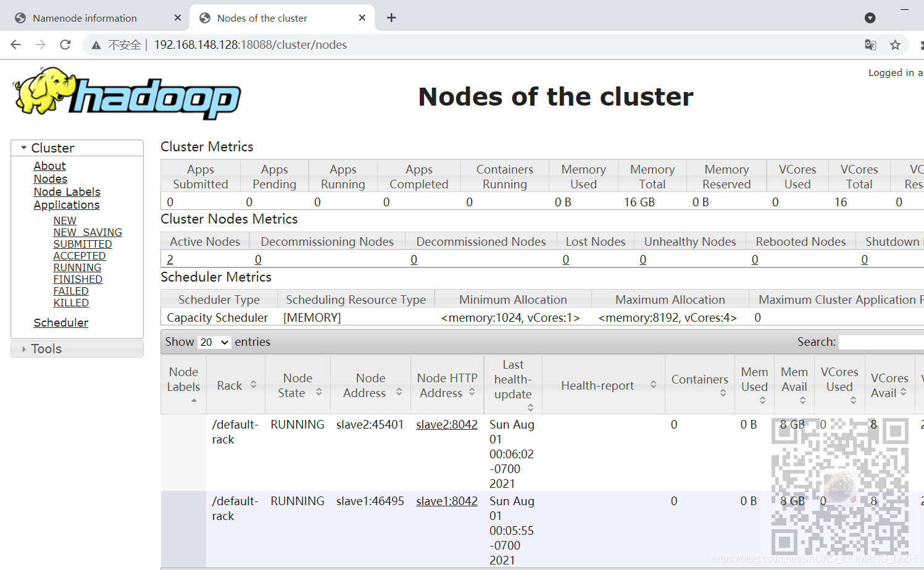Select the <memory:8192, vCores:4> maximum allocation
Screen dimensions: 924x570
point(667,318)
